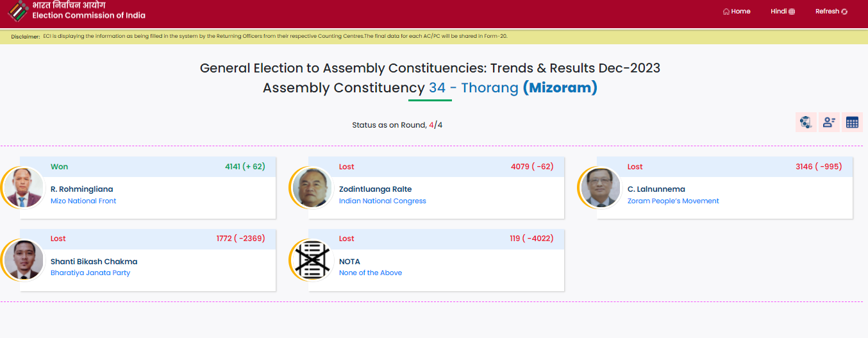Click the globe icon beside Hindi
The width and height of the screenshot is (868, 338).
pos(792,12)
